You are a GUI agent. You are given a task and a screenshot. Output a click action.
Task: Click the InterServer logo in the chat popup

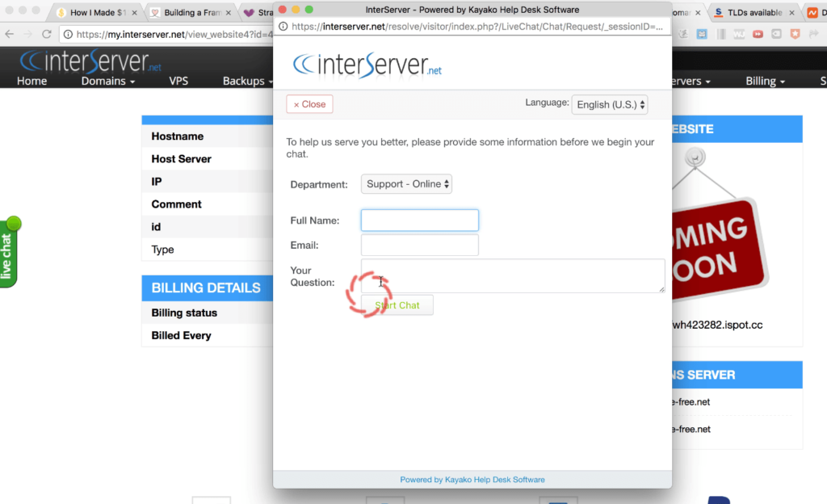(367, 65)
